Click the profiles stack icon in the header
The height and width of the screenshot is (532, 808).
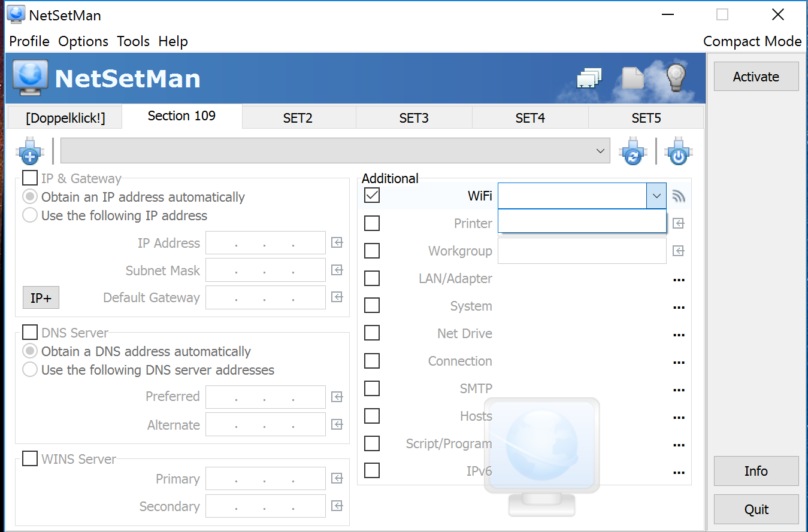click(589, 78)
